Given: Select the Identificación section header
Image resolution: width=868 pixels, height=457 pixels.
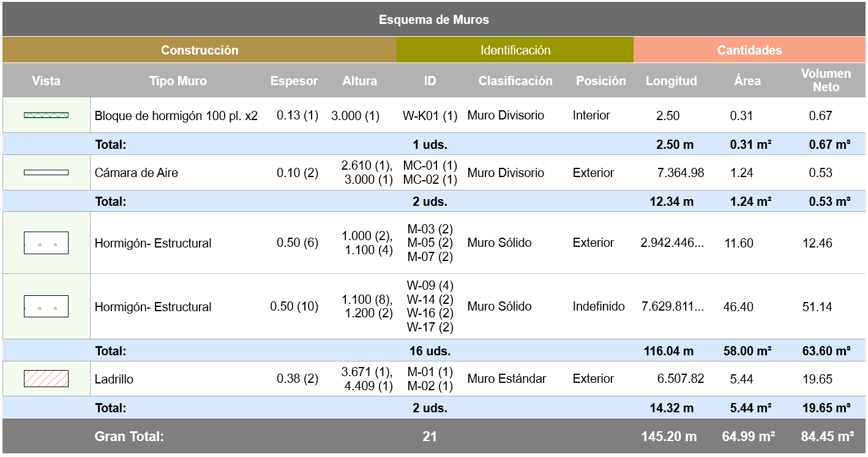Looking at the screenshot, I should tap(515, 50).
